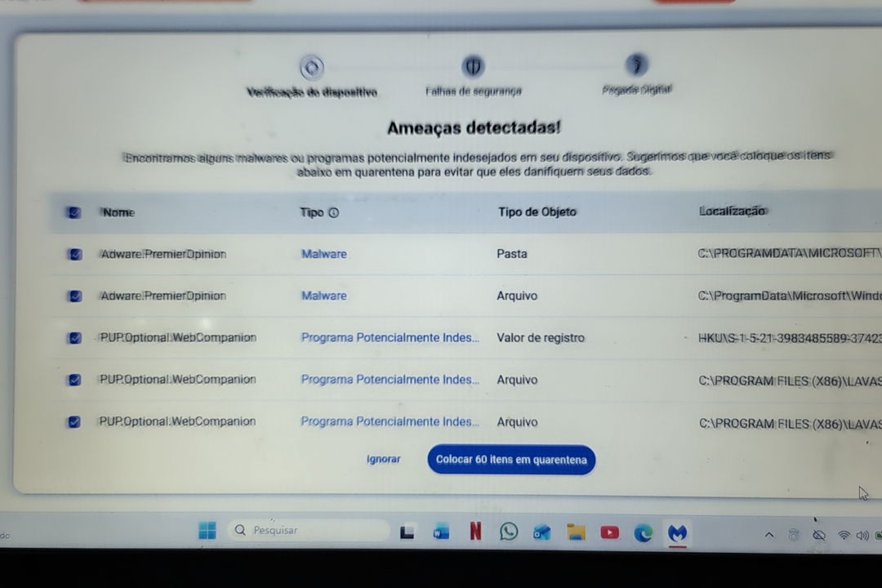Screen dimensions: 882x588
Task: Click Malware type link in Arquivo row
Action: [x=324, y=296]
